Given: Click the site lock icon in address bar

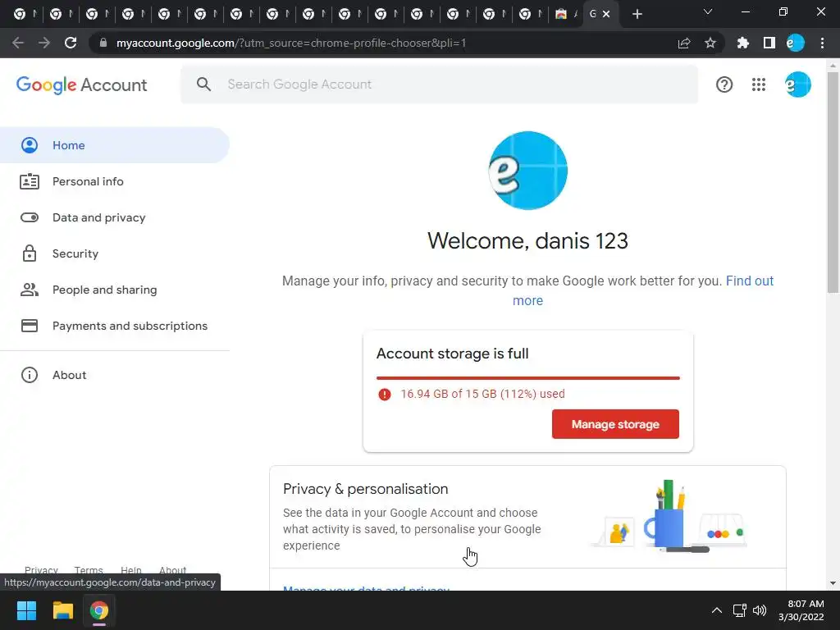Looking at the screenshot, I should click(103, 43).
